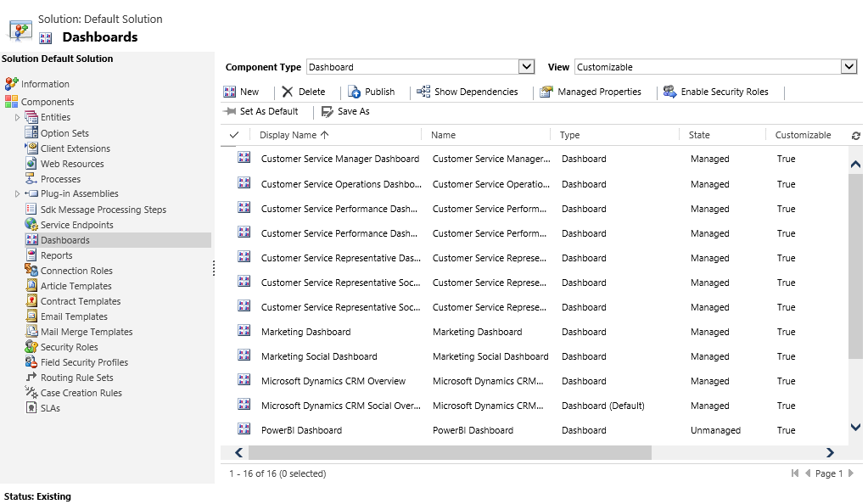Click the Delete icon in toolbar
This screenshot has height=504, width=868.
point(288,92)
